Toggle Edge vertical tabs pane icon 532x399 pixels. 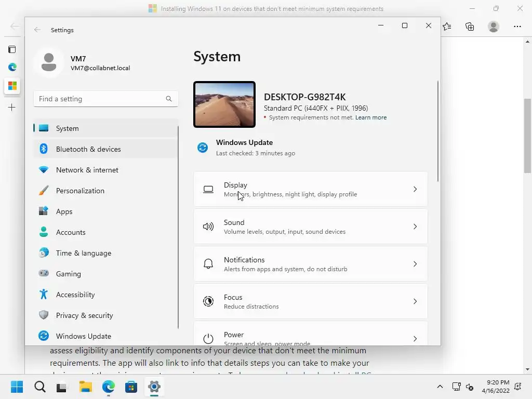pyautogui.click(x=12, y=49)
